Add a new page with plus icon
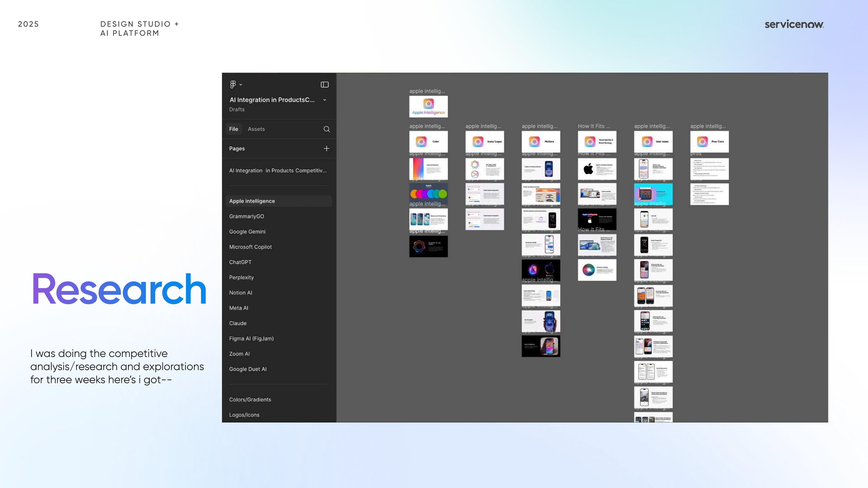This screenshot has width=868, height=488. pos(327,149)
